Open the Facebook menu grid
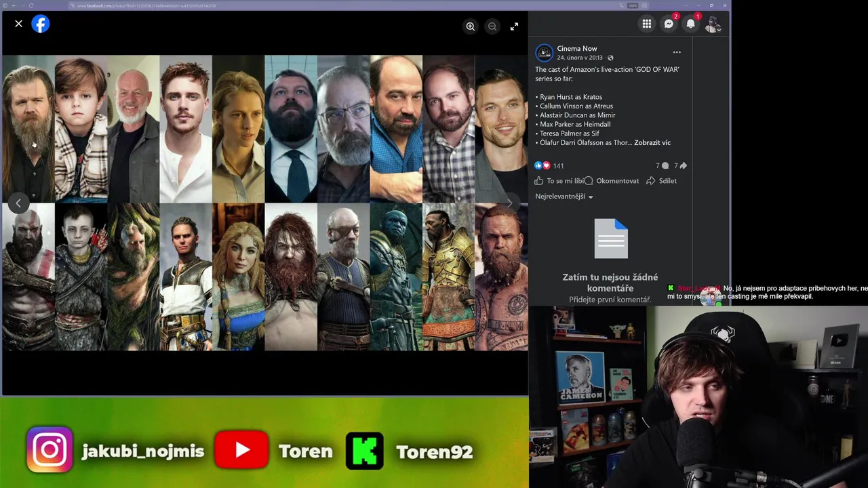Screen dimensions: 868x488 coord(647,24)
